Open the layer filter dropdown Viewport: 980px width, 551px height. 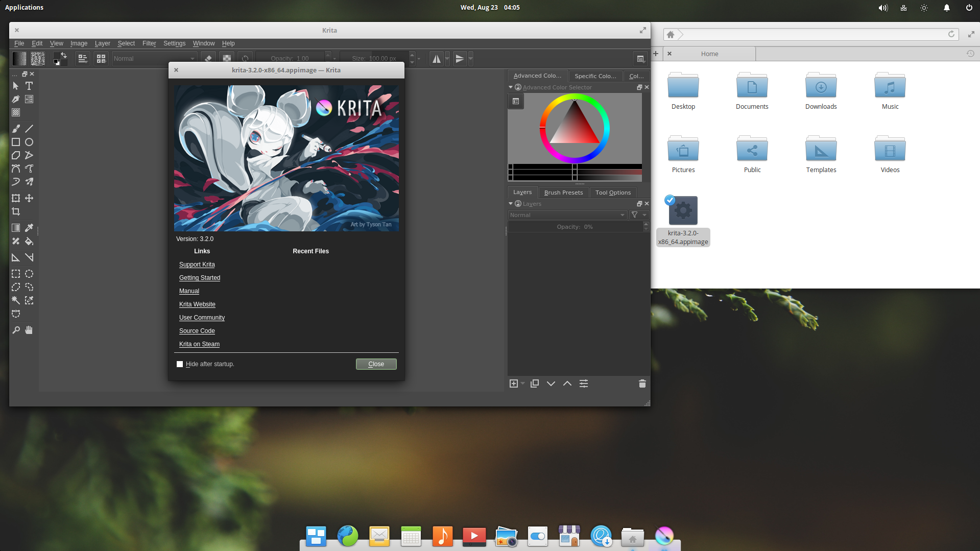point(638,215)
